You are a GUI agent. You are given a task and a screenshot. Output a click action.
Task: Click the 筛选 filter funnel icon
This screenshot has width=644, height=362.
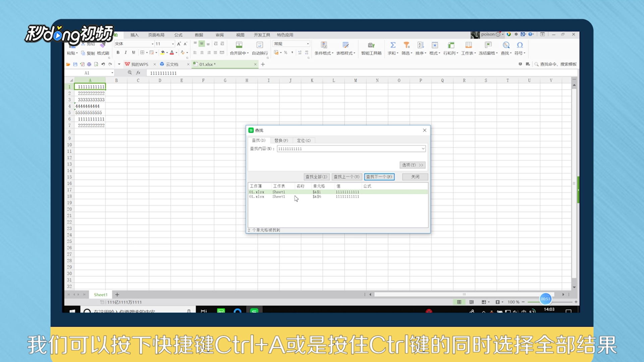point(407,45)
